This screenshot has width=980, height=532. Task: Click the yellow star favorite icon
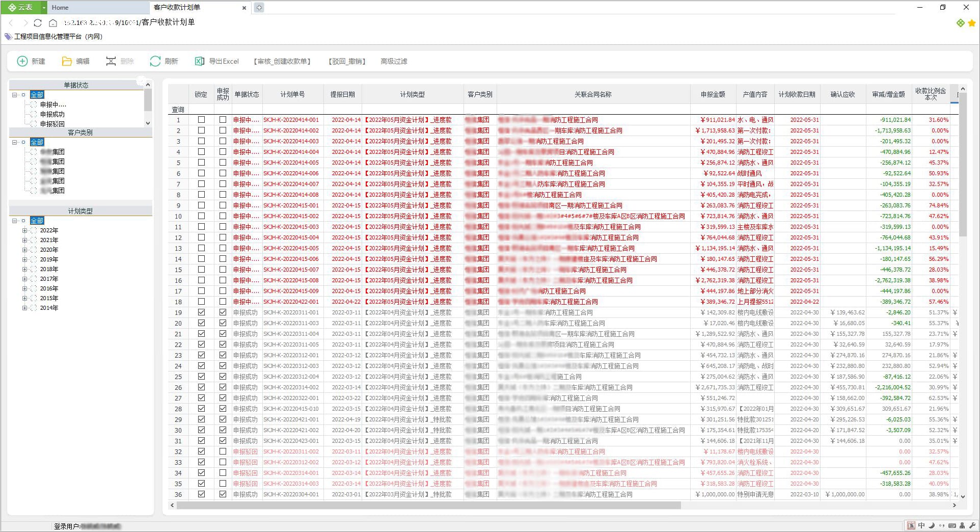972,23
